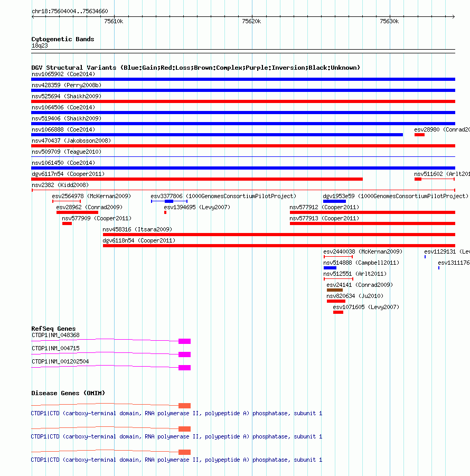Screen dimensions: 470x476
Task: Select the esv1129131 variant label
Action: [447, 251]
